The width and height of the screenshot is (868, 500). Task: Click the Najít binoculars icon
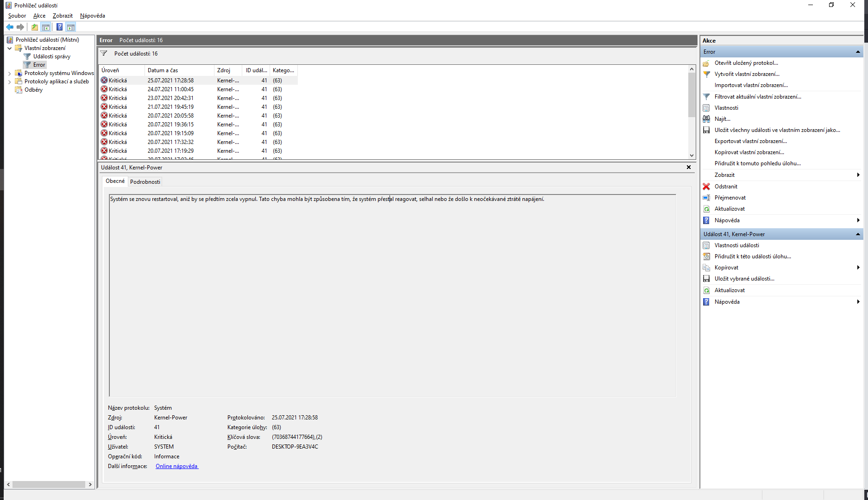706,119
